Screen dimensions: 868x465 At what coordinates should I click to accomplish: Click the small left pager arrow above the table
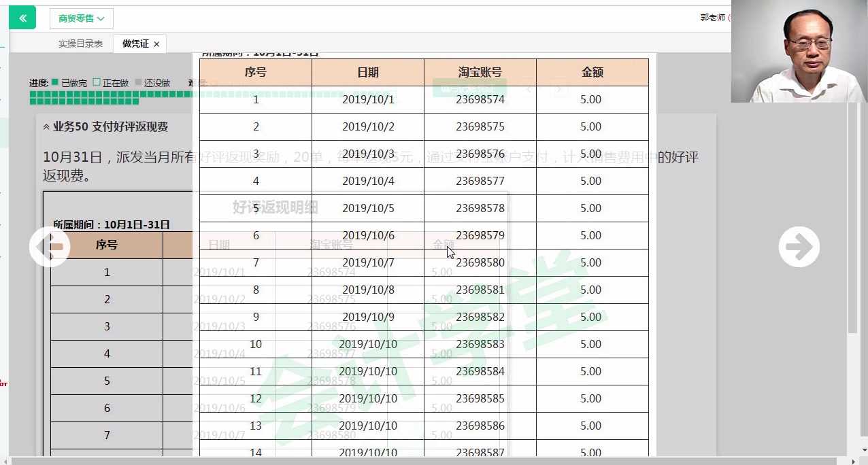(x=529, y=88)
